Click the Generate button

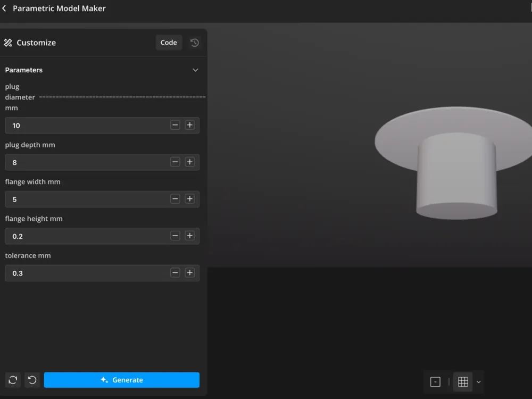(122, 380)
